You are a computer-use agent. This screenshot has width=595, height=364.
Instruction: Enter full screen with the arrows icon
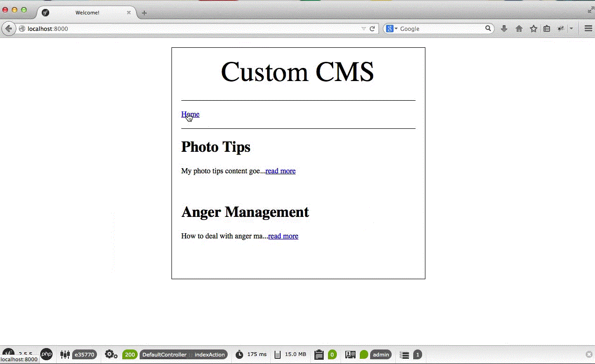point(590,10)
